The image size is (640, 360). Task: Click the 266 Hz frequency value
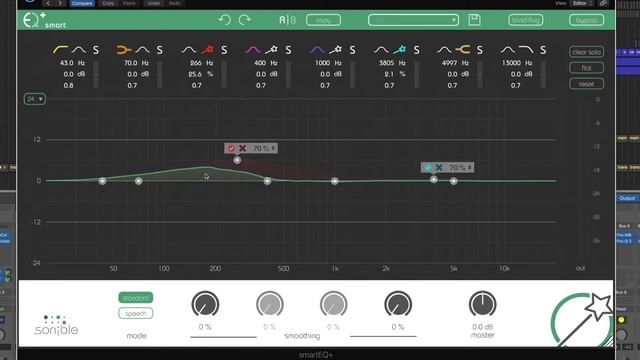tap(196, 63)
